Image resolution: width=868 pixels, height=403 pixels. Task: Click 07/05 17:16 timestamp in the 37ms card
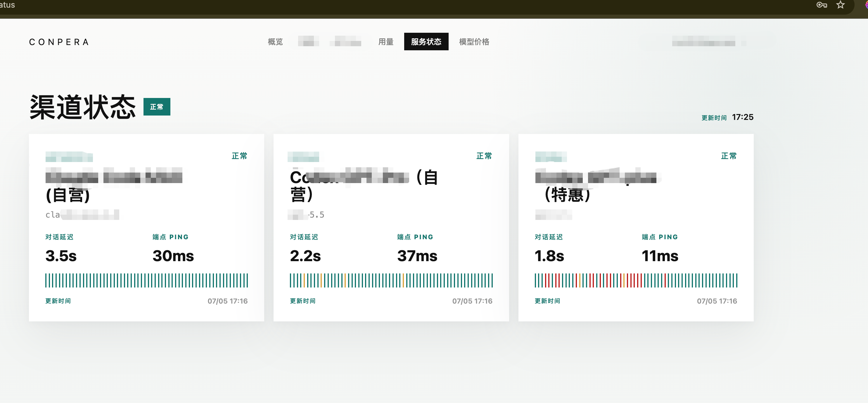coord(472,301)
